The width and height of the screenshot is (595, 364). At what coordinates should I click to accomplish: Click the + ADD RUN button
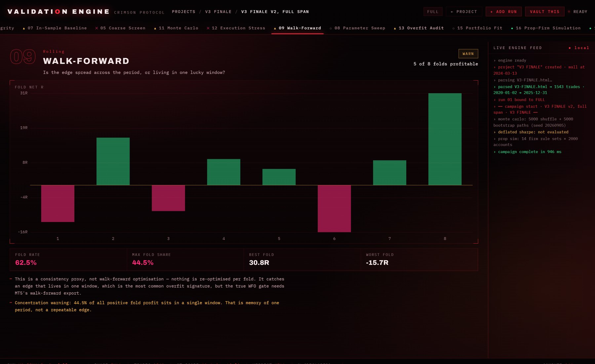503,12
